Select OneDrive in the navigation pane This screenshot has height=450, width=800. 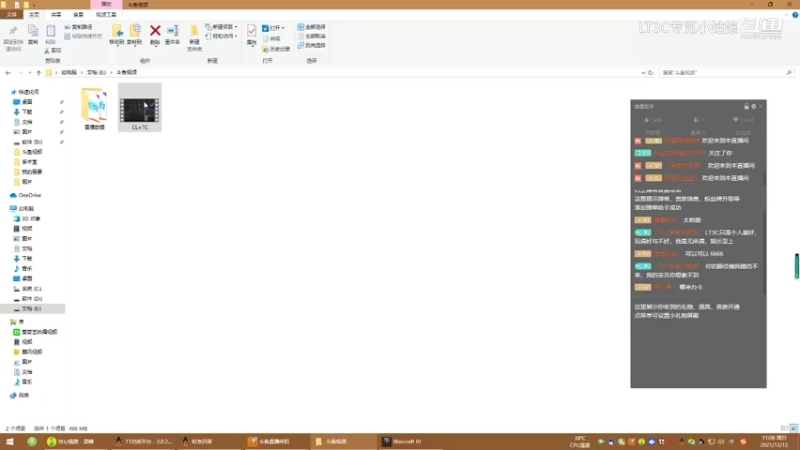30,195
